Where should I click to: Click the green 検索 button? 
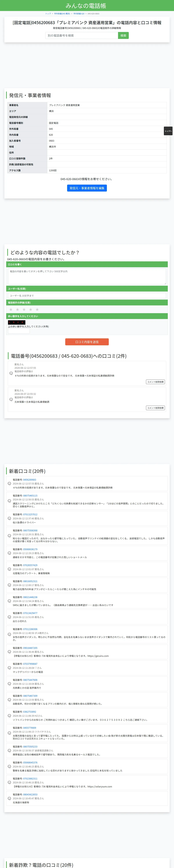pos(123,35)
